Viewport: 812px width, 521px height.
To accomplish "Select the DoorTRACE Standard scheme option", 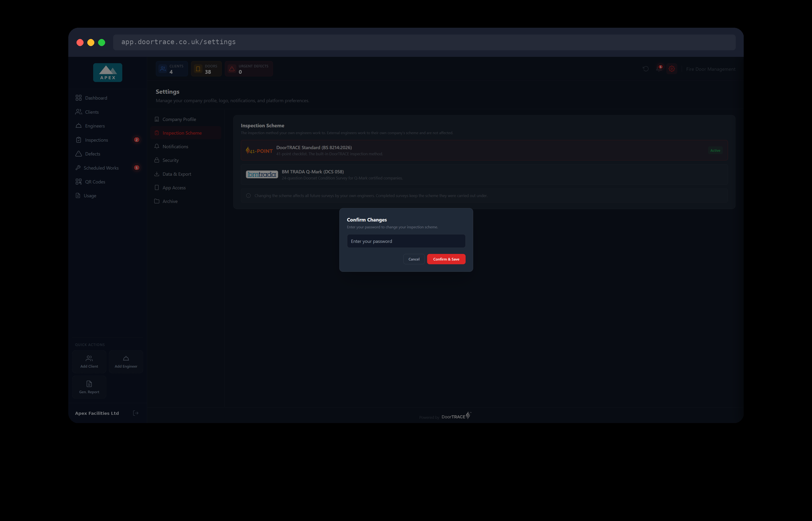I will click(x=484, y=150).
